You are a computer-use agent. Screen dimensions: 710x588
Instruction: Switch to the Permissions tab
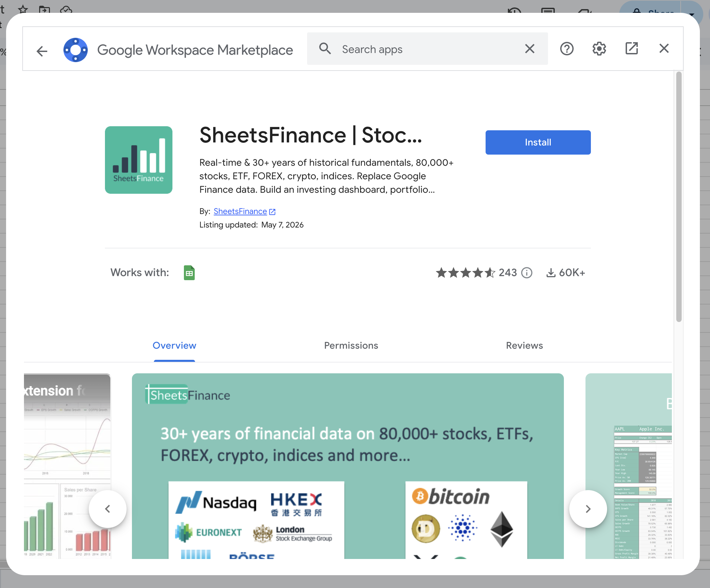[x=351, y=345]
